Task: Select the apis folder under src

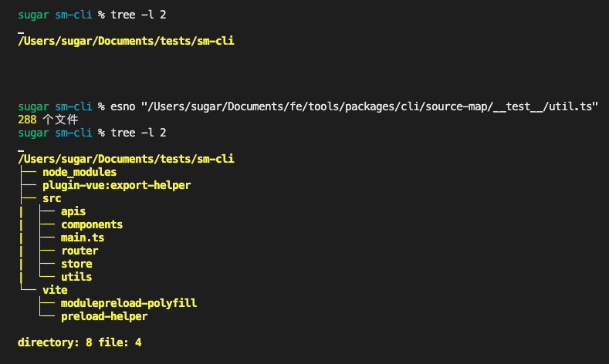Action: click(x=73, y=211)
